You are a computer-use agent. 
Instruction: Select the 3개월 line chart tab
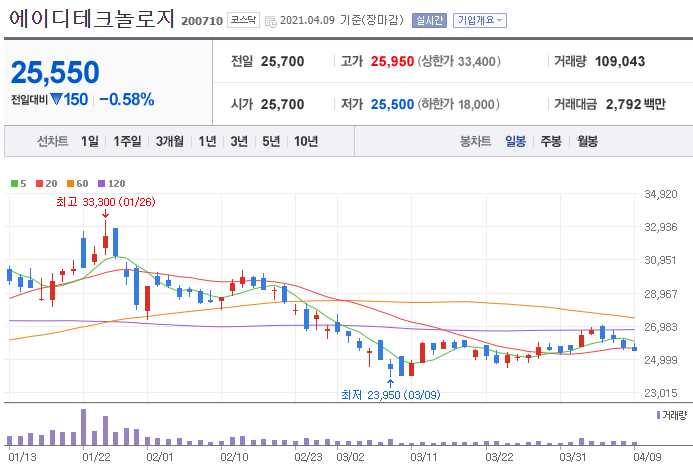170,141
